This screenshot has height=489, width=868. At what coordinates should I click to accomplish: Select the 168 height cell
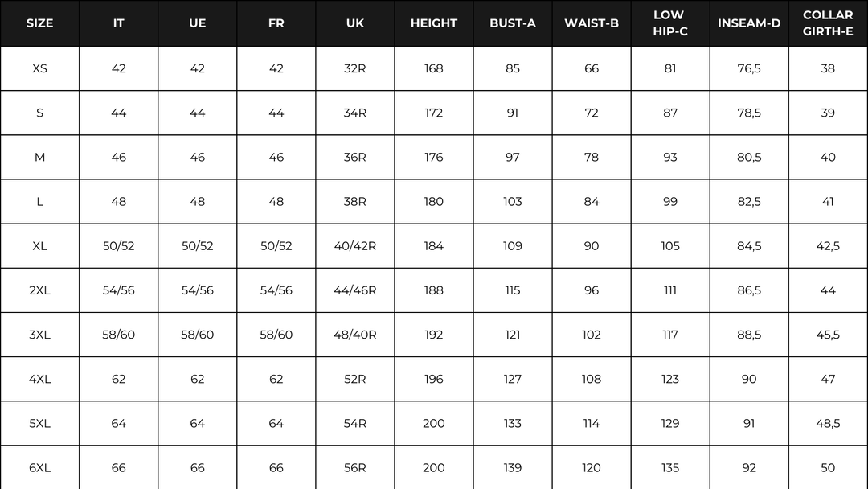click(433, 68)
